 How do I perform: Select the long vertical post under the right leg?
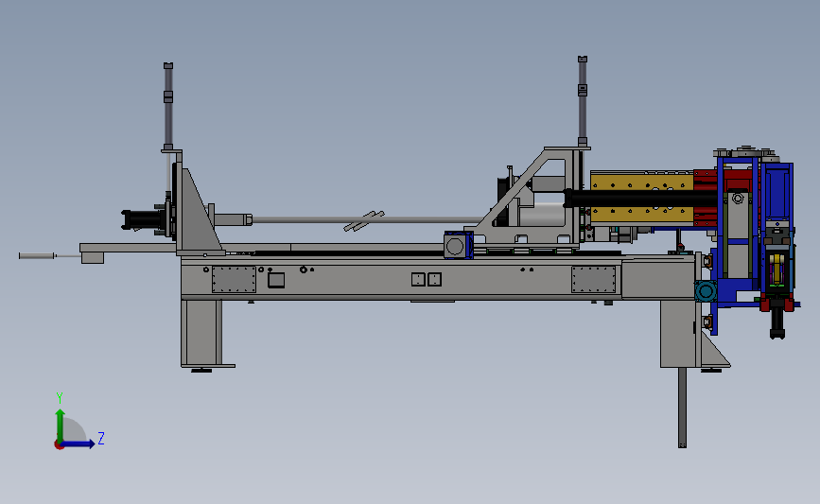683,408
